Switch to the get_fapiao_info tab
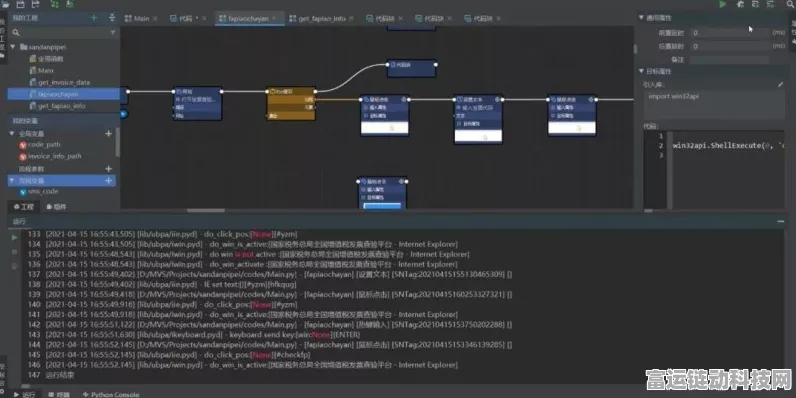This screenshot has width=796, height=398. (x=317, y=18)
